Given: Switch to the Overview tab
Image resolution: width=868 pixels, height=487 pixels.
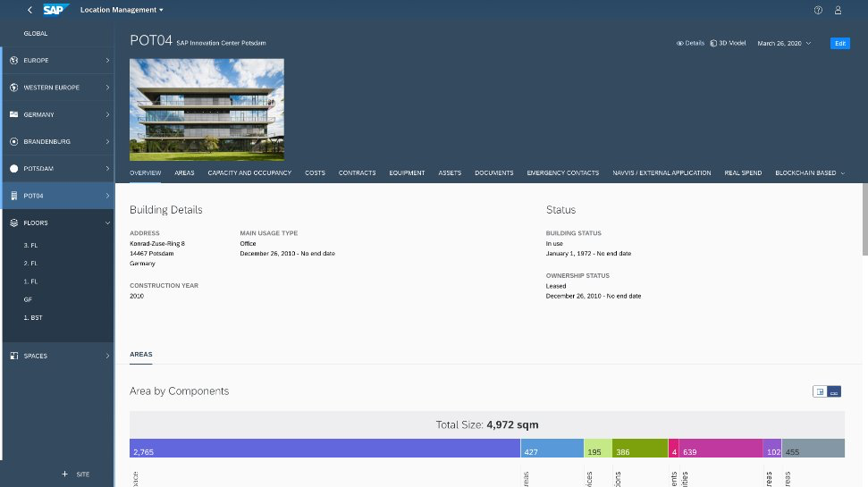Looking at the screenshot, I should tap(145, 173).
